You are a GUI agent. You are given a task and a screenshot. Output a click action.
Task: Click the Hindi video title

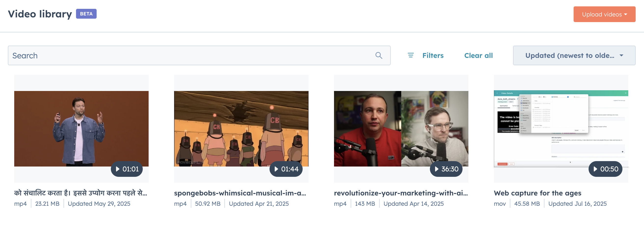point(80,193)
